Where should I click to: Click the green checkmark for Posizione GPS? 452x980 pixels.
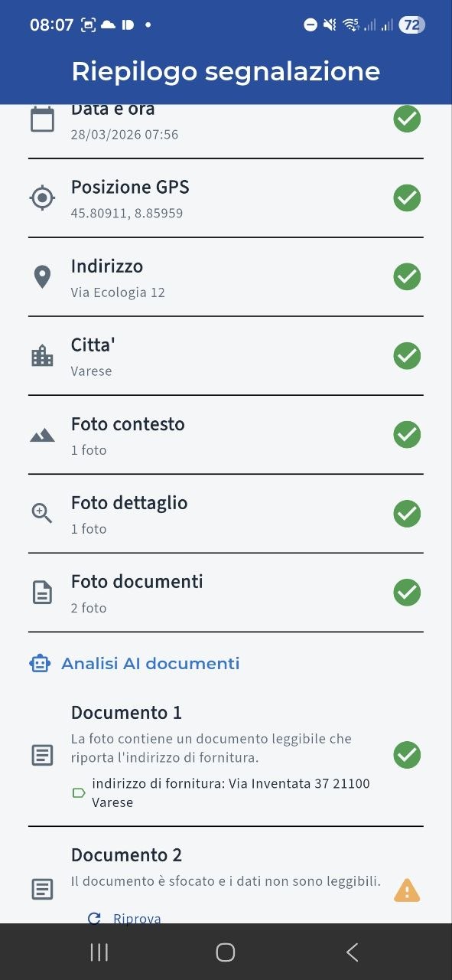click(407, 198)
